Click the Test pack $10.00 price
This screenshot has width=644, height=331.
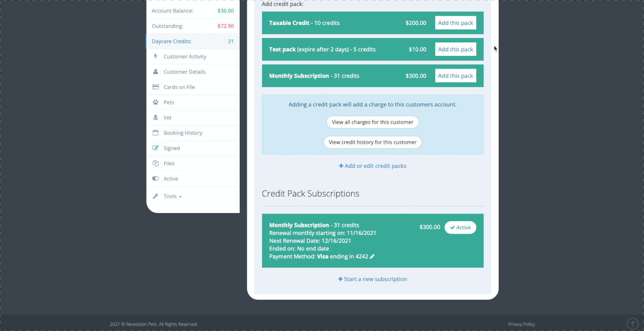417,50
